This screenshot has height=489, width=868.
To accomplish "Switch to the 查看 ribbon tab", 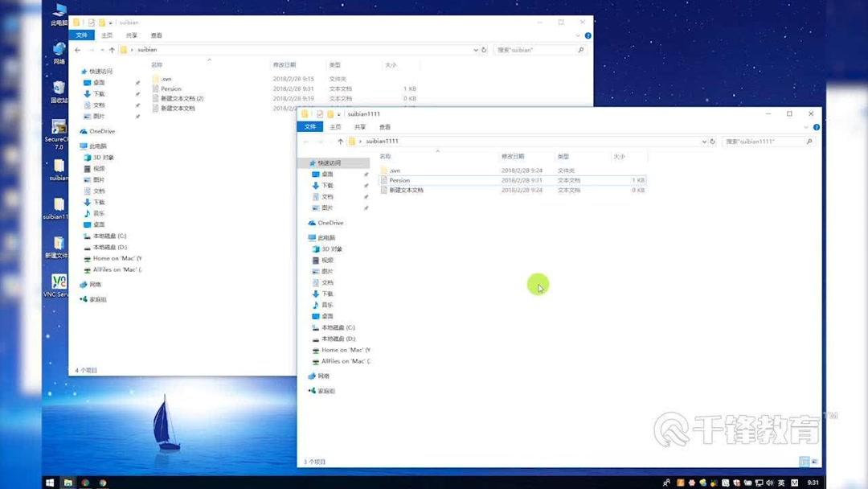I will click(x=385, y=127).
